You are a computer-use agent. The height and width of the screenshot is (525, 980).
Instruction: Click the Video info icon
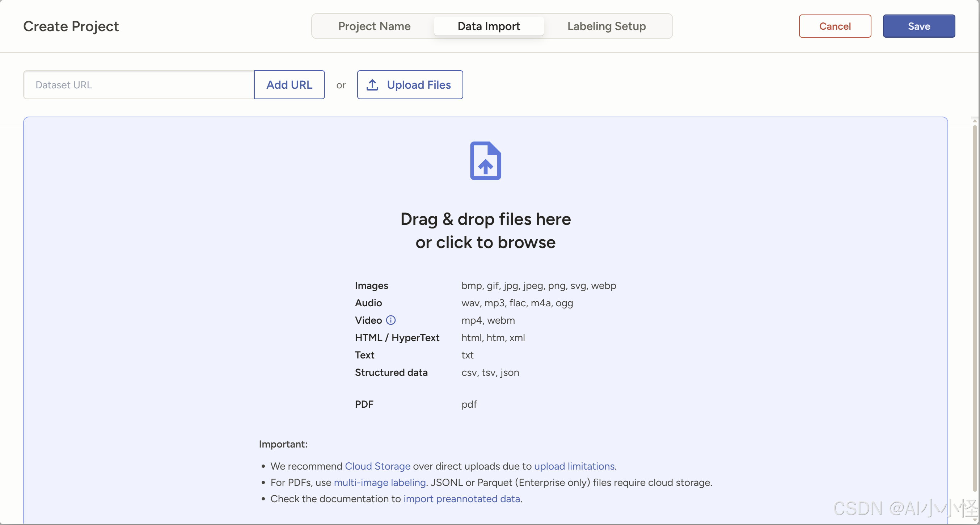coord(391,320)
